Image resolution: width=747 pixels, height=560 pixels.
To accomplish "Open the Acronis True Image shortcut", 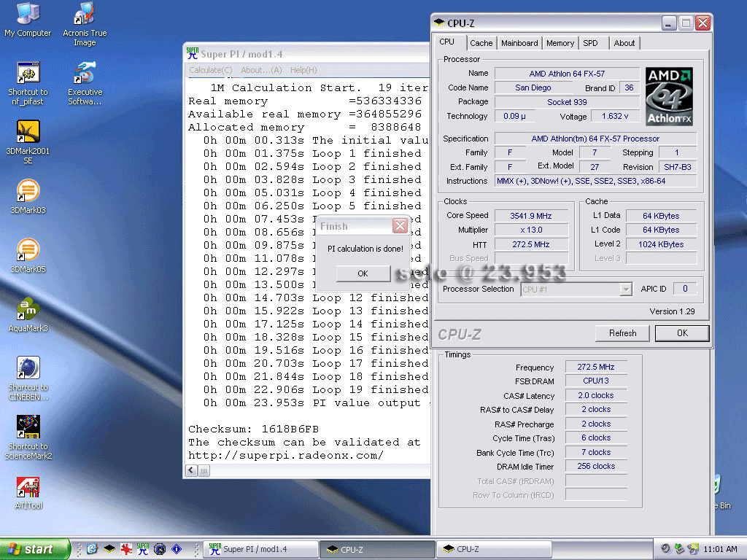I will tap(85, 15).
